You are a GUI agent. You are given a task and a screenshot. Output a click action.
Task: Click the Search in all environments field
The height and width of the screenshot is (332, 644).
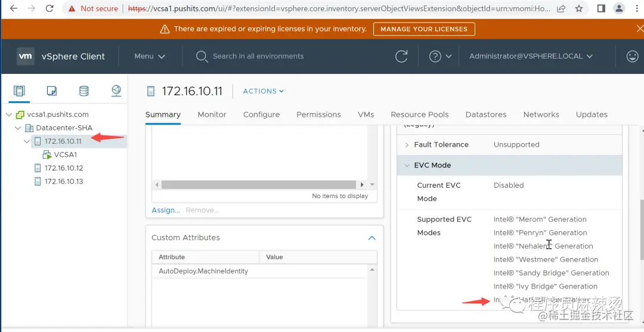(x=258, y=56)
